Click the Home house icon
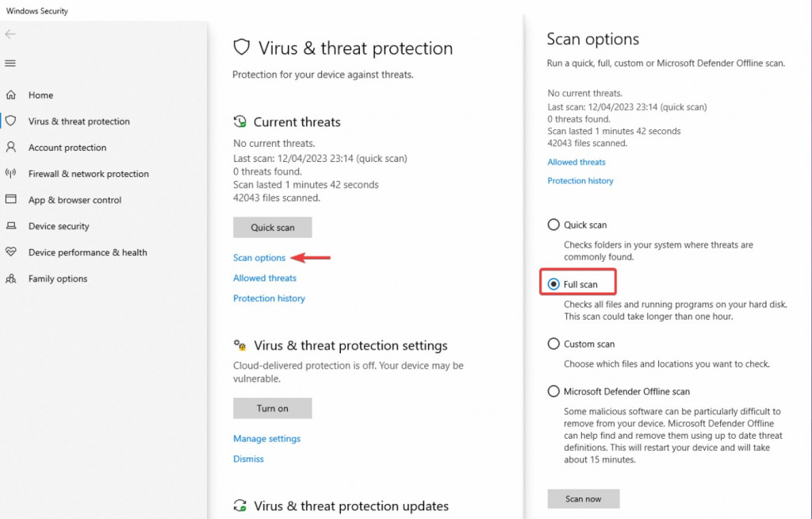 [x=11, y=95]
